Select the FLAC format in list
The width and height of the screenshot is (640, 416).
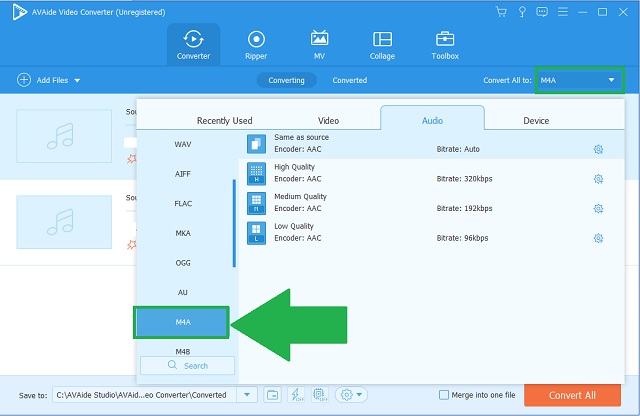[183, 203]
